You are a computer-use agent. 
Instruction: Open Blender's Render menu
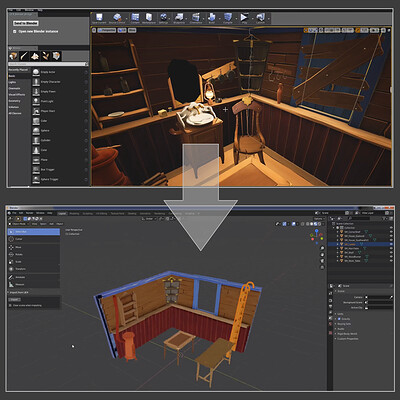tap(30, 213)
